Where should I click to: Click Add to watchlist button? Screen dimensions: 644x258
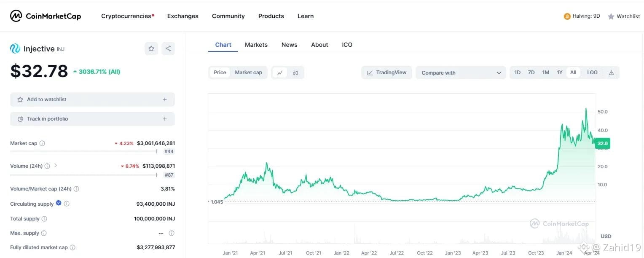(92, 99)
